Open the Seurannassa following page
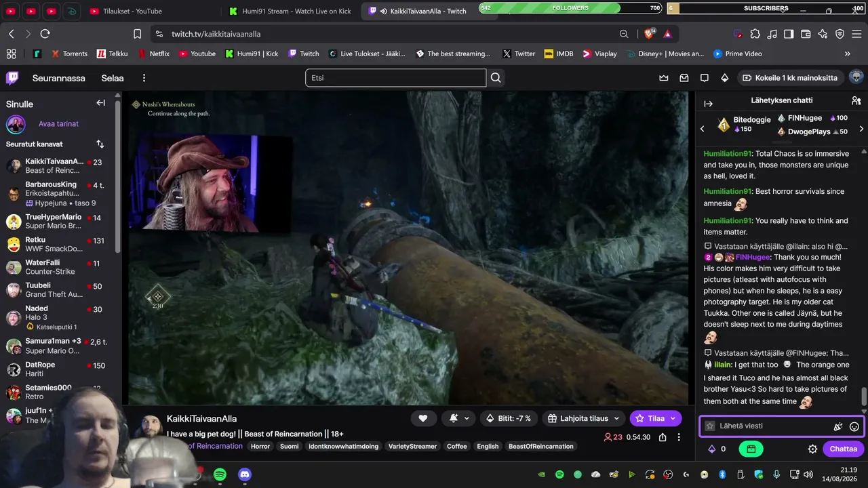Screen dimensions: 868x488 point(59,78)
